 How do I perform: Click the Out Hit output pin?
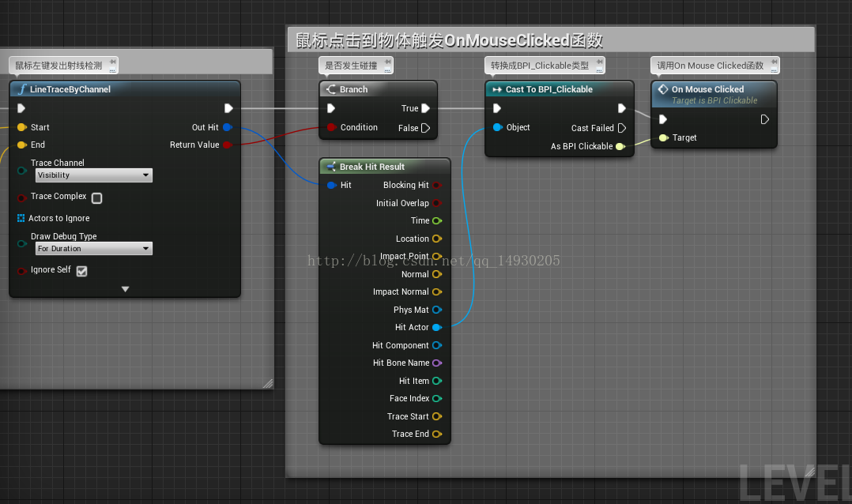227,127
